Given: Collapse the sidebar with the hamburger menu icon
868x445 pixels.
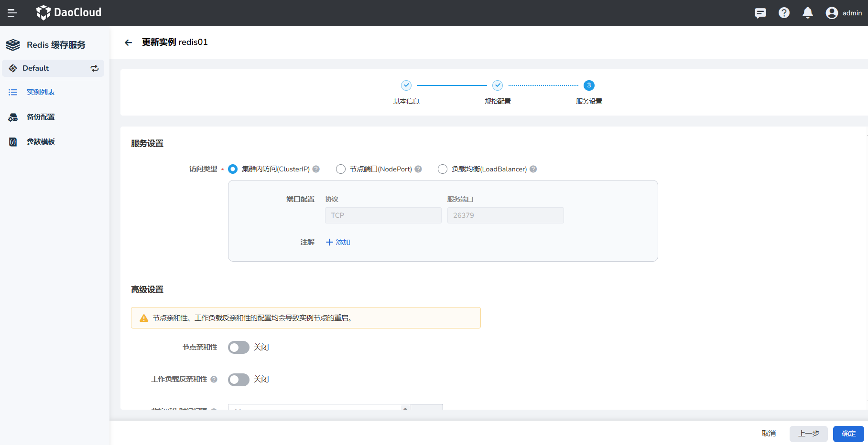Looking at the screenshot, I should pyautogui.click(x=12, y=13).
